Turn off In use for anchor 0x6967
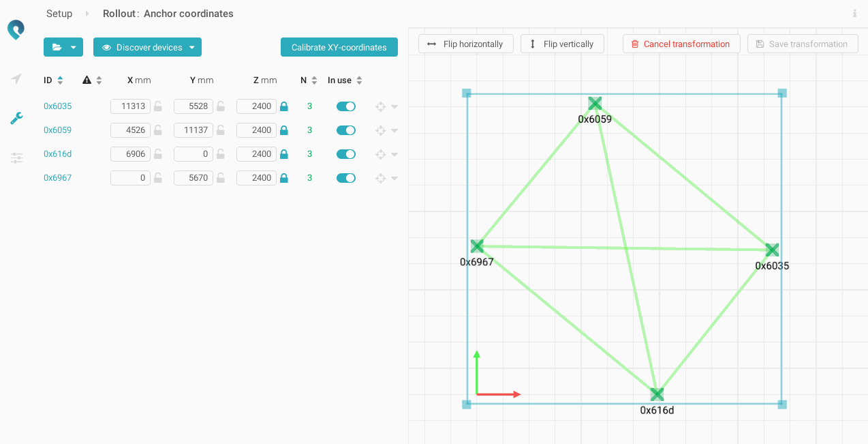 point(346,178)
